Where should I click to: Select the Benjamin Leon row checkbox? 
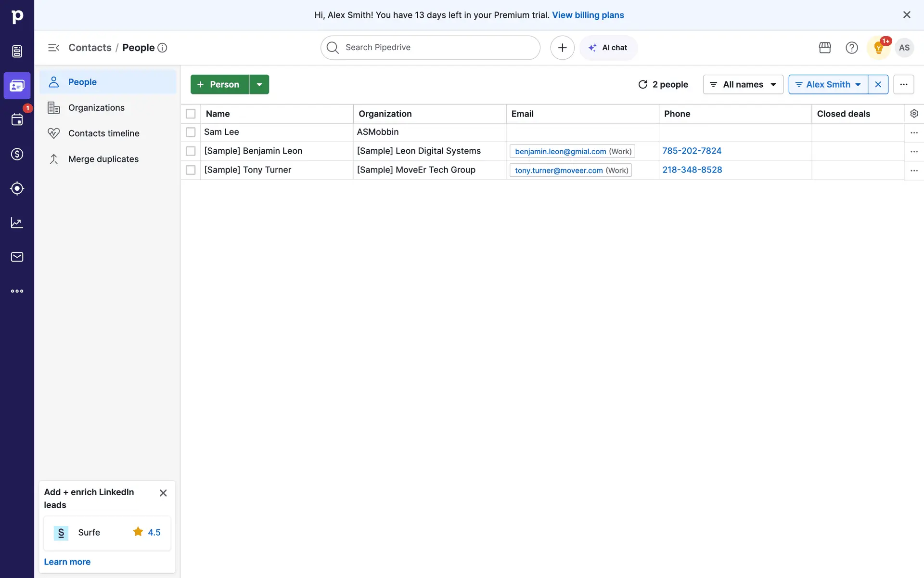click(x=191, y=151)
